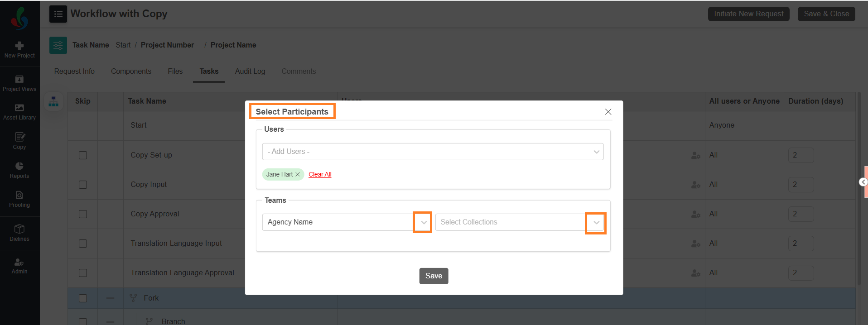Image resolution: width=868 pixels, height=325 pixels.
Task: Switch to the Request Info tab
Action: point(74,72)
